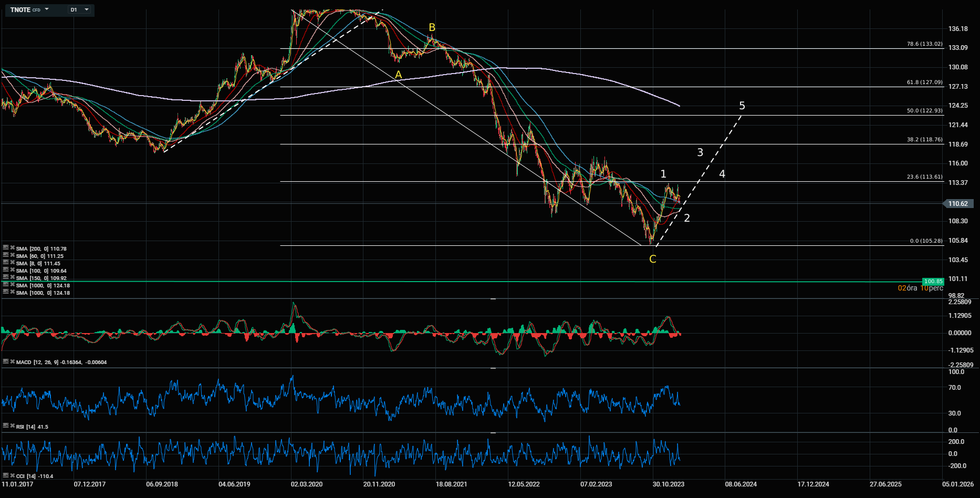Open the D1 timeframe dropdown
Screen dimensions: 980x498
[79, 9]
